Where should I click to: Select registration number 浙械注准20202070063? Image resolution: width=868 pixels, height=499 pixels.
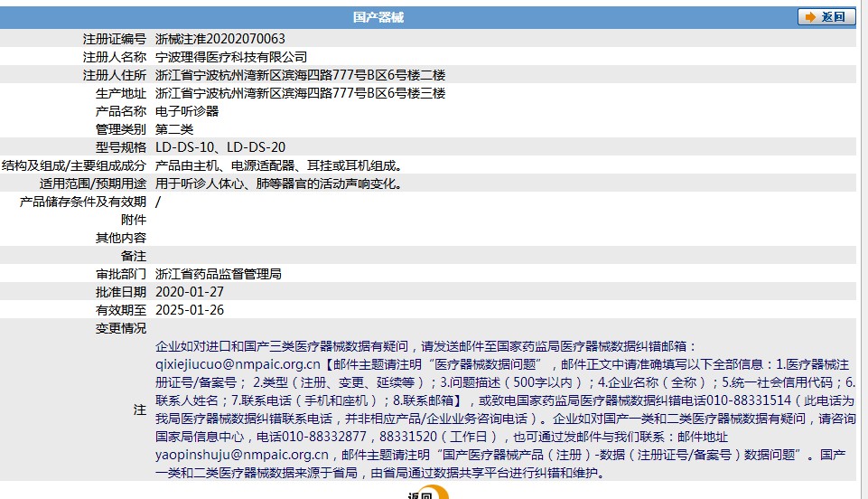220,39
